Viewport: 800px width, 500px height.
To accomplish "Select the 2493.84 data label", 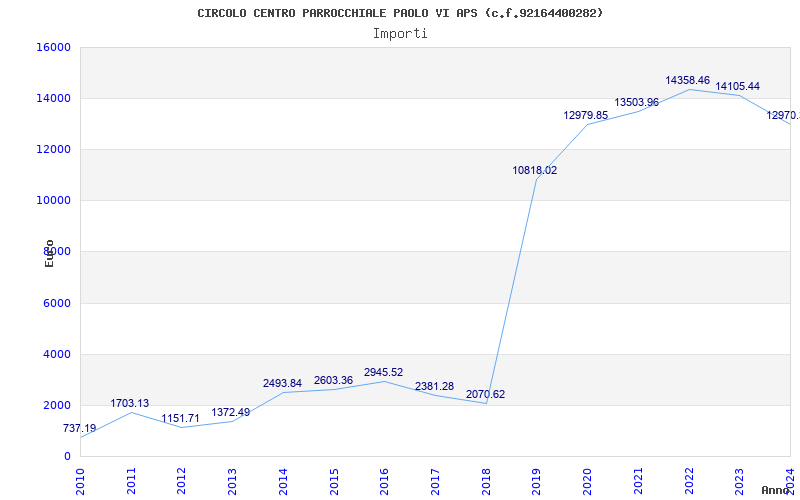I will pyautogui.click(x=282, y=383).
